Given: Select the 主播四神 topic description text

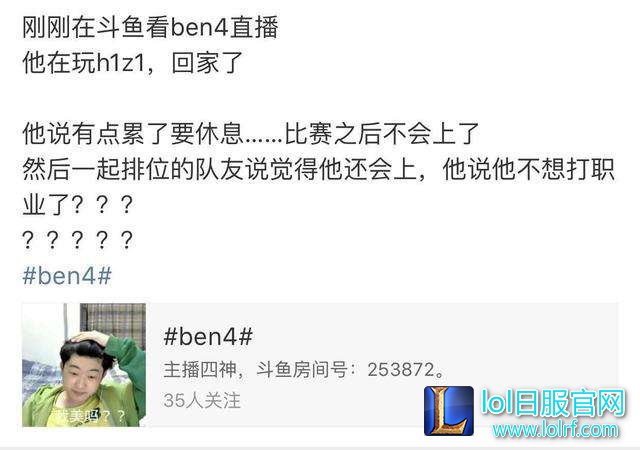Looking at the screenshot, I should point(304,370).
